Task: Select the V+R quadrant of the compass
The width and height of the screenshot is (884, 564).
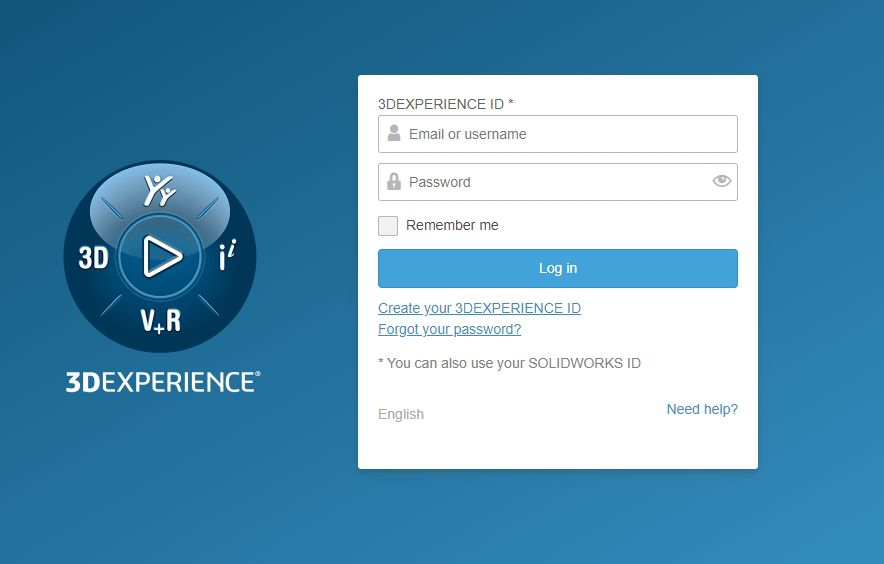Action: click(x=161, y=320)
